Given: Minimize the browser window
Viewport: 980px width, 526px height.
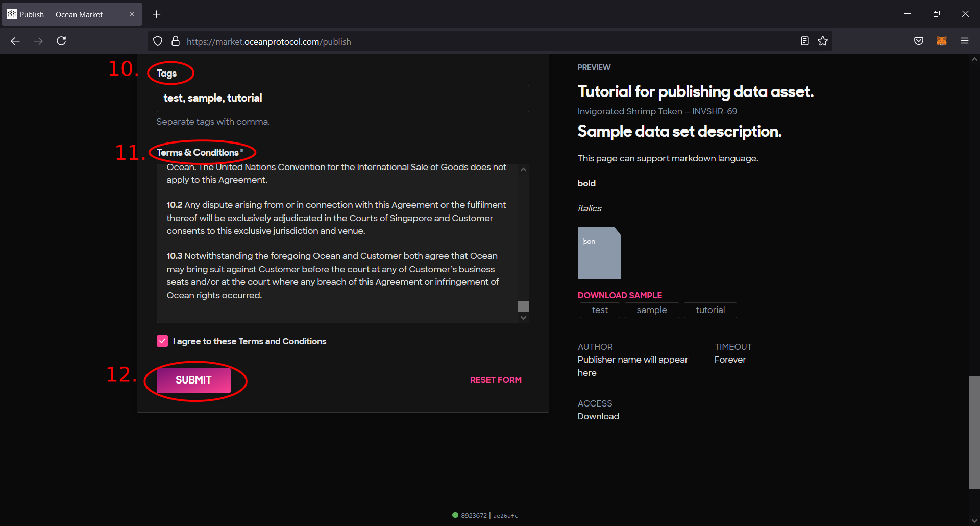Looking at the screenshot, I should pyautogui.click(x=908, y=14).
